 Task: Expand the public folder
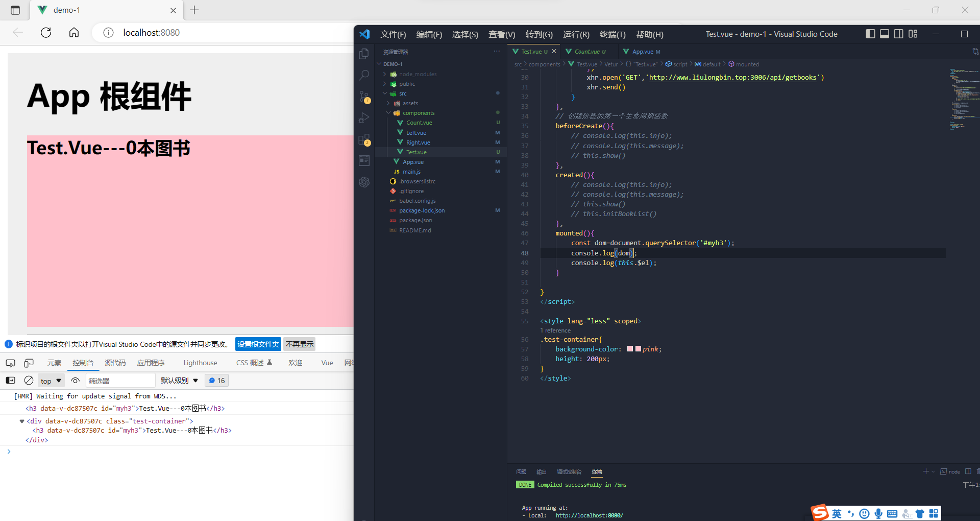click(x=385, y=84)
